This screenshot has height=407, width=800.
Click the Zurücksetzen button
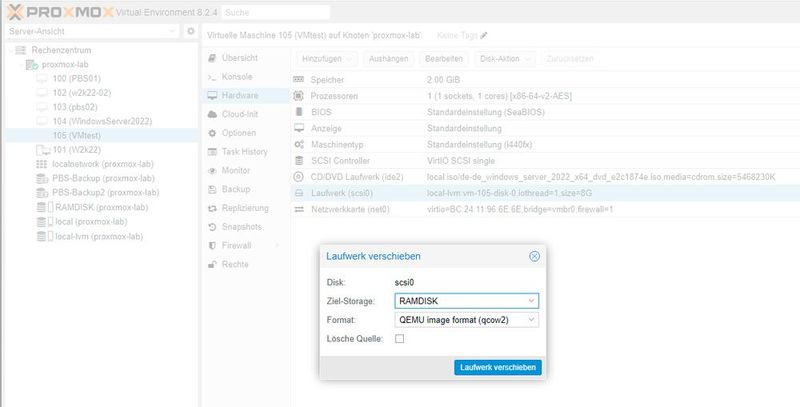coord(570,59)
